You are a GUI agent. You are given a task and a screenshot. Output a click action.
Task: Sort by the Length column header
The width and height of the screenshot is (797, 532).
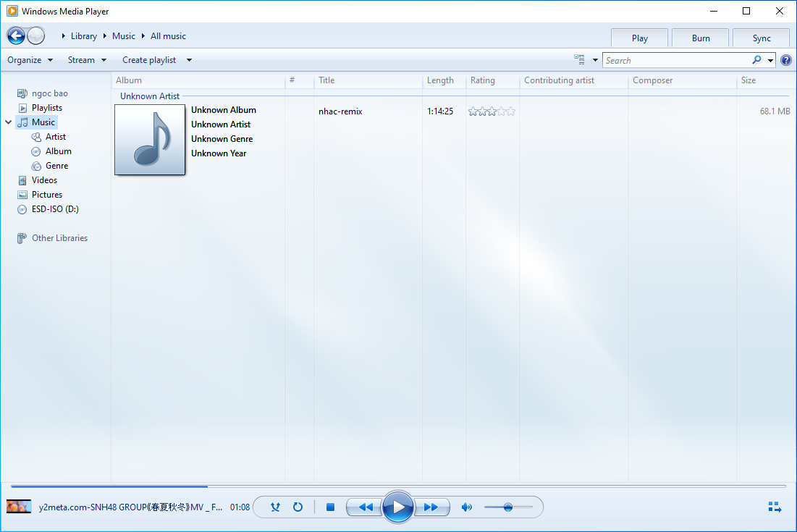coord(440,80)
